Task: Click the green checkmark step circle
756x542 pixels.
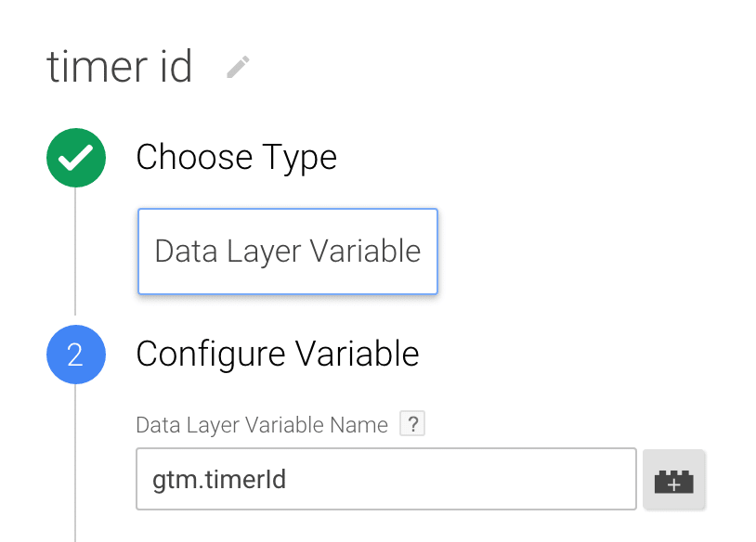Action: click(76, 158)
